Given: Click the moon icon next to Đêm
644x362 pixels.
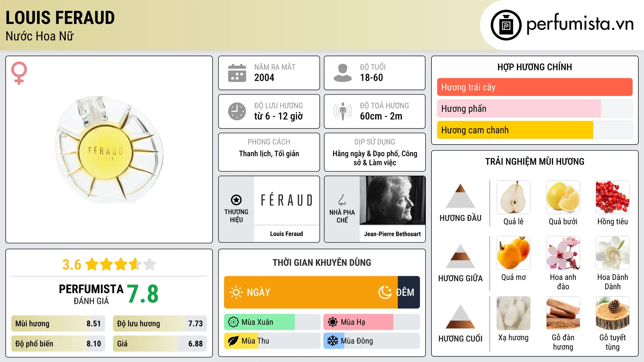Looking at the screenshot, I should 385,292.
